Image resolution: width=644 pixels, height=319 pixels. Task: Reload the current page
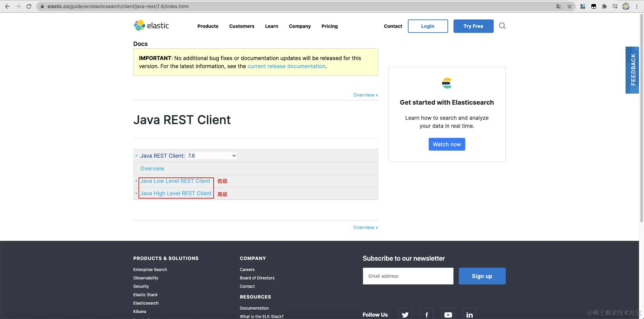point(29,6)
